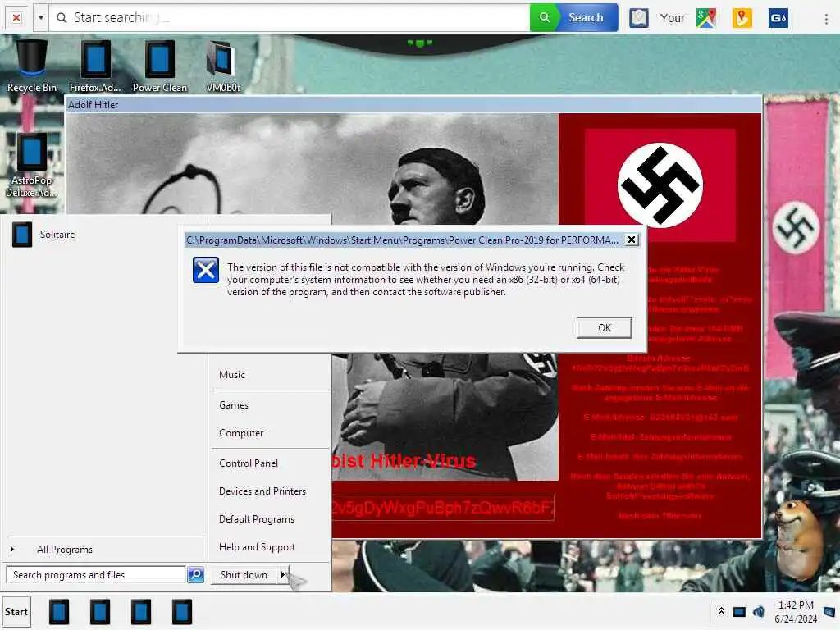This screenshot has width=840, height=630.
Task: Click the red Bitcoin address text box
Action: (x=442, y=508)
